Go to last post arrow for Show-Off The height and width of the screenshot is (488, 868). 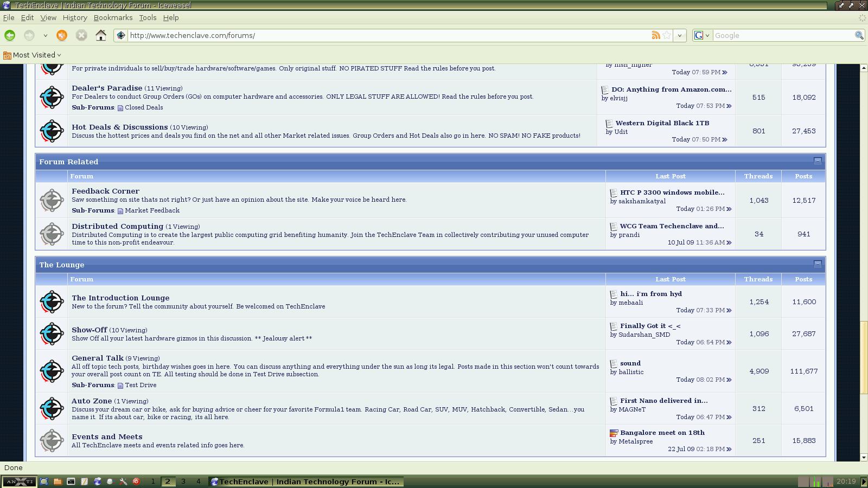pyautogui.click(x=729, y=343)
